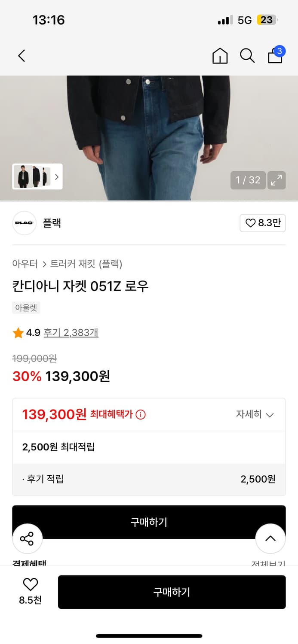Go to home via house icon
This screenshot has height=644, width=298.
point(220,56)
